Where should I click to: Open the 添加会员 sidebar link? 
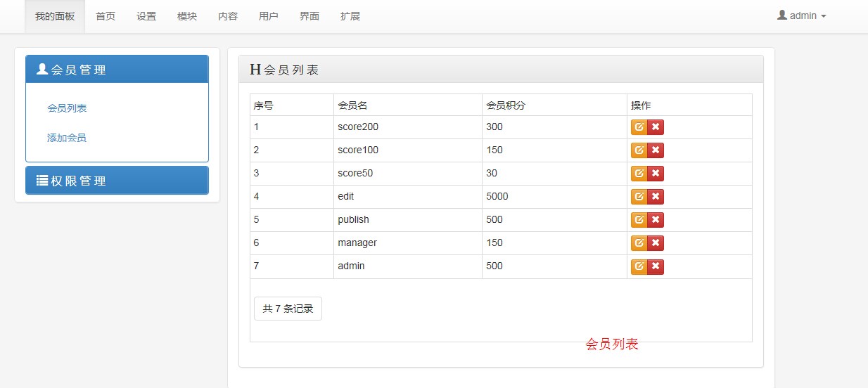(x=67, y=138)
